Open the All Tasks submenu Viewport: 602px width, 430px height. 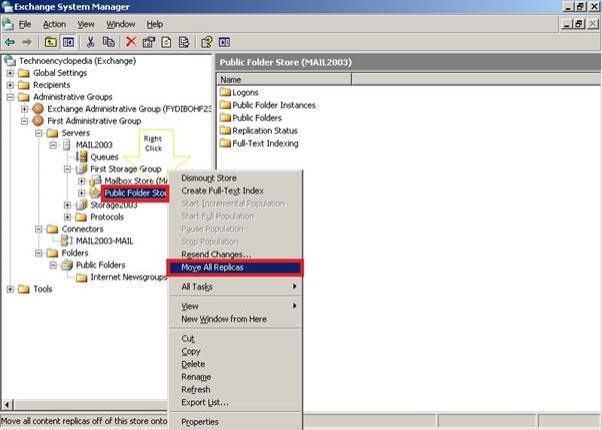tap(196, 287)
